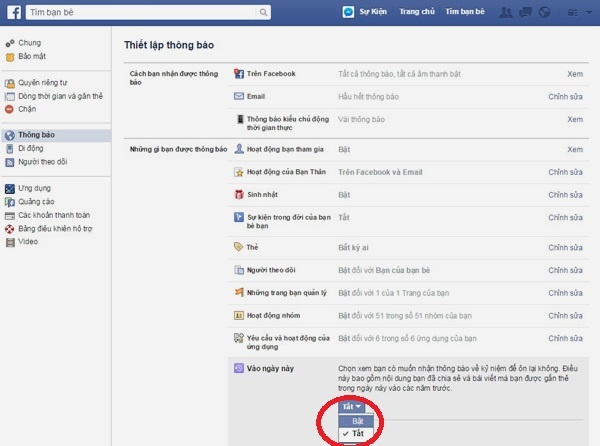Click Chỉnh sửa for Những trang bạn quản lý
The width and height of the screenshot is (600, 446).
pyautogui.click(x=565, y=293)
